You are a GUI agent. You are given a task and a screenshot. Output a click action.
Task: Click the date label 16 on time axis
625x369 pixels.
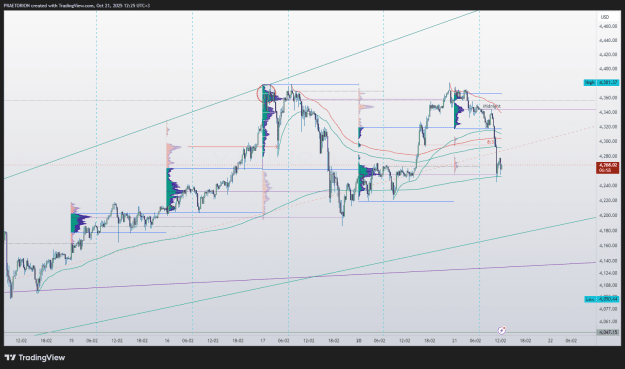click(167, 341)
